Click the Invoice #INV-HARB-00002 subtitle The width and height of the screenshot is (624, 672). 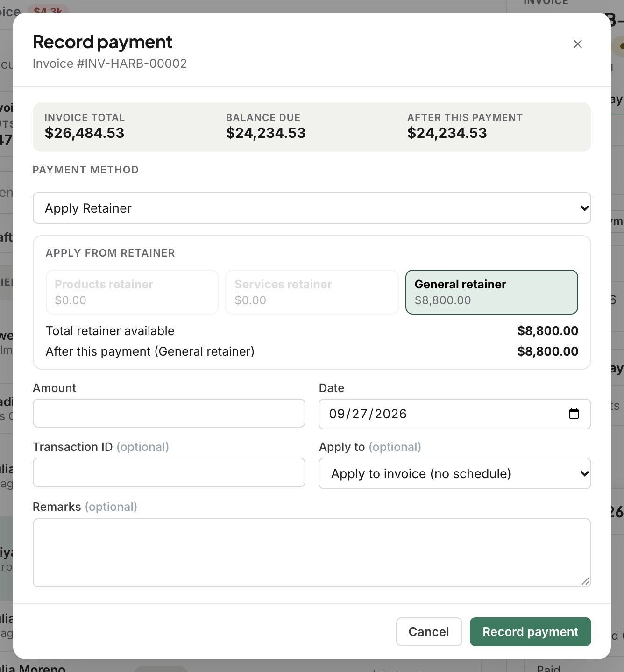[x=110, y=64]
